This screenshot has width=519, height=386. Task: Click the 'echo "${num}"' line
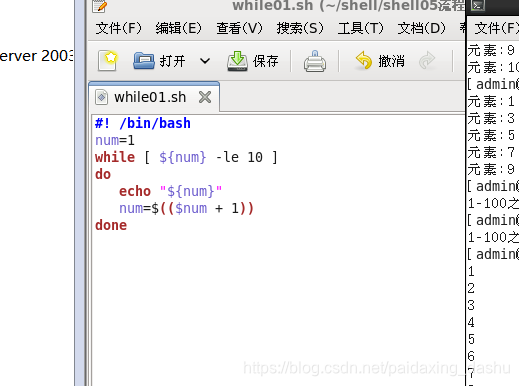[x=170, y=191]
